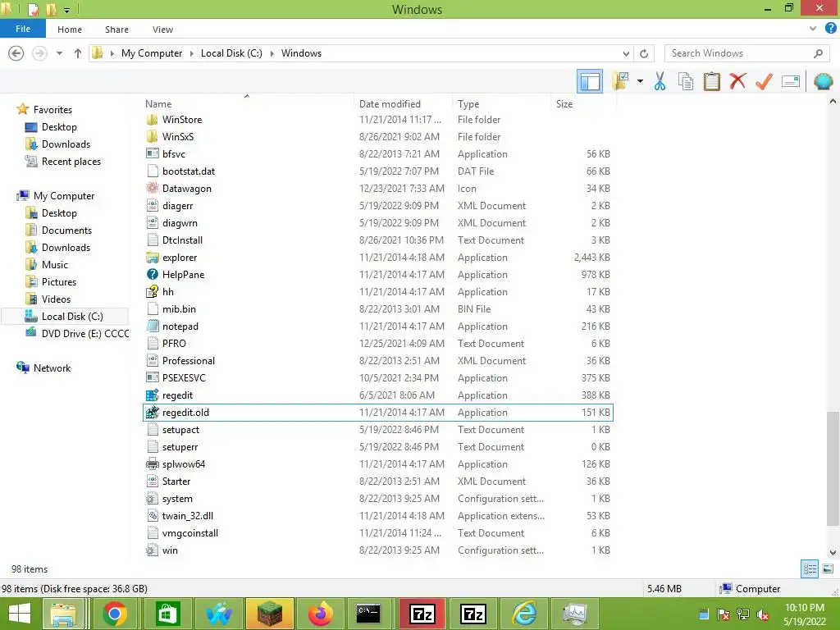
Task: Open the Windows Start button
Action: [20, 614]
